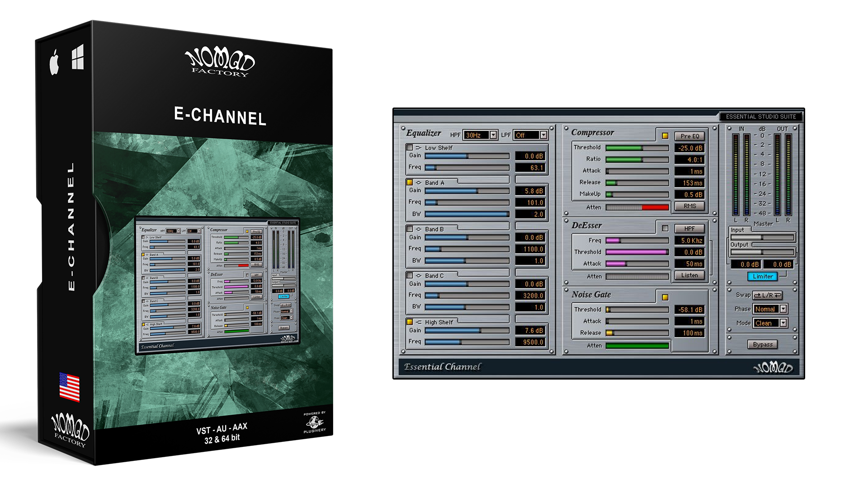Click the Compressor ratio value 4.0:1
The height and width of the screenshot is (488, 868).
(x=689, y=160)
